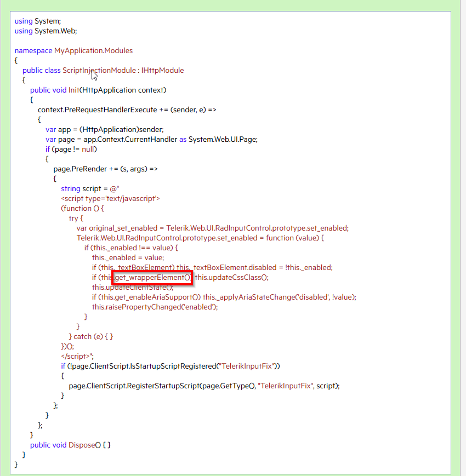Select the namespace name MyApplication.Modules
The width and height of the screenshot is (466, 476).
(x=93, y=51)
